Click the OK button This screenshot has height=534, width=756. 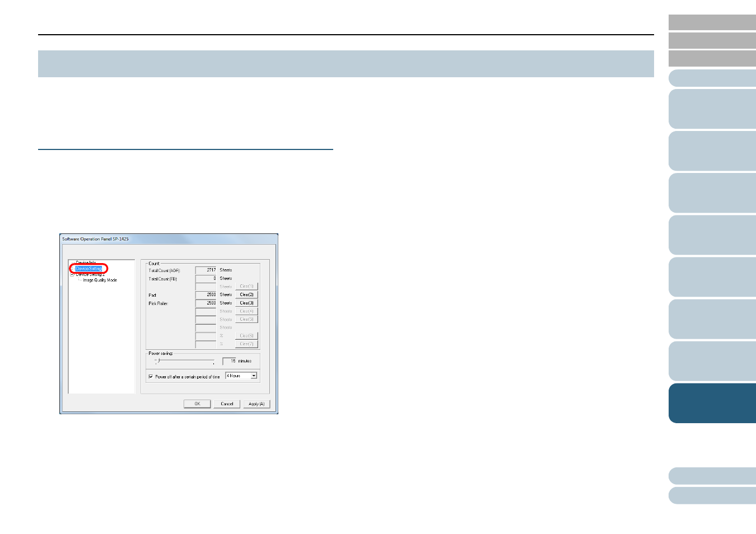tap(197, 404)
